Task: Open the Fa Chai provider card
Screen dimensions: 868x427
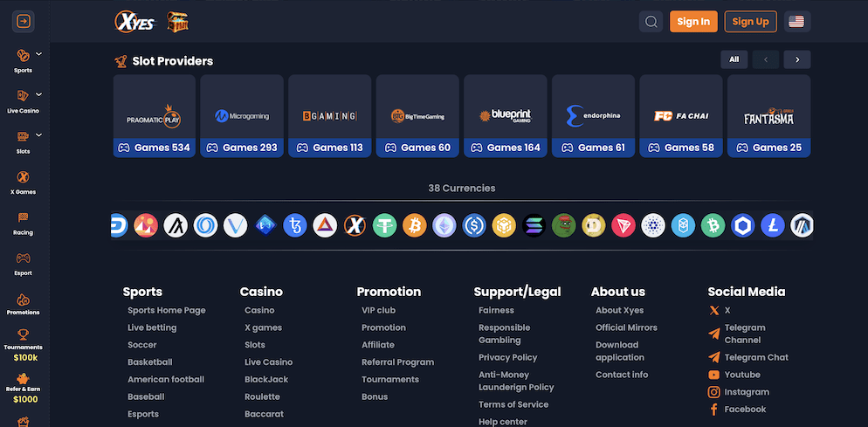Action: pyautogui.click(x=681, y=116)
